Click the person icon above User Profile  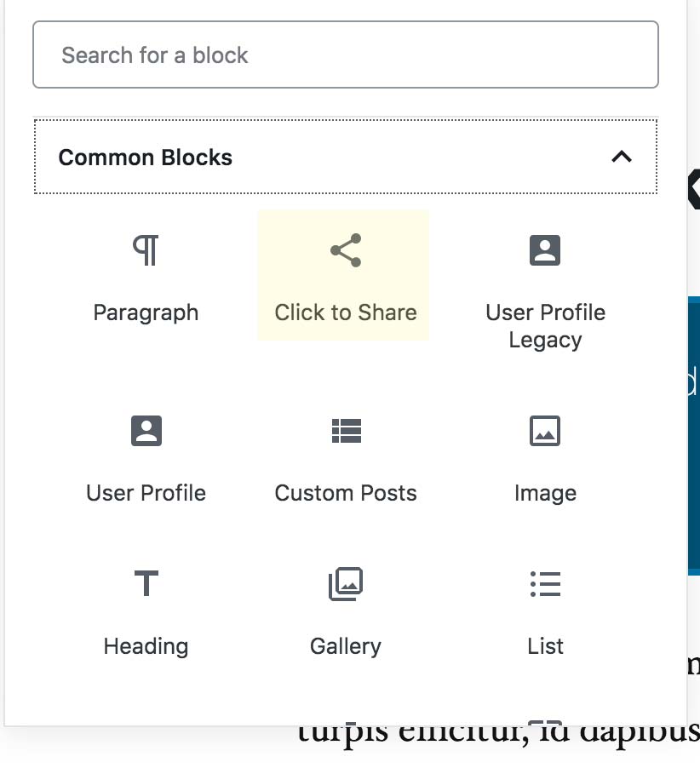coord(146,431)
